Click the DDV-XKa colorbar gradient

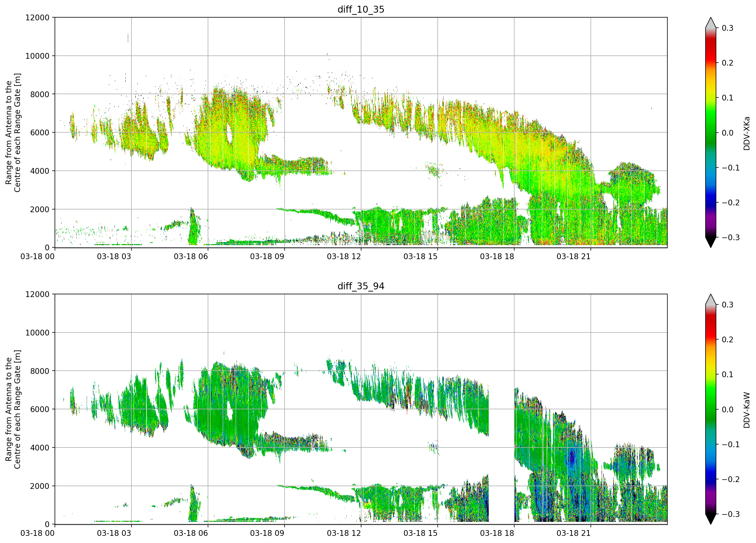coord(711,132)
